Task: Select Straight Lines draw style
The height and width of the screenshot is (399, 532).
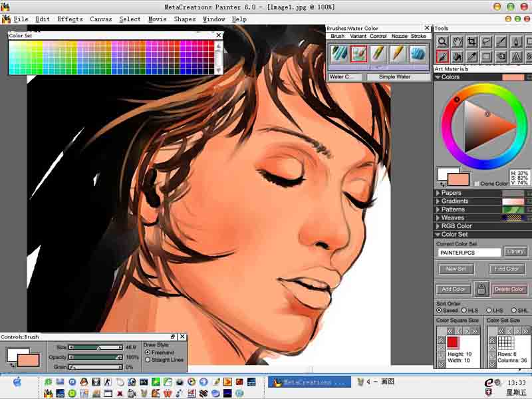Action: coord(148,360)
